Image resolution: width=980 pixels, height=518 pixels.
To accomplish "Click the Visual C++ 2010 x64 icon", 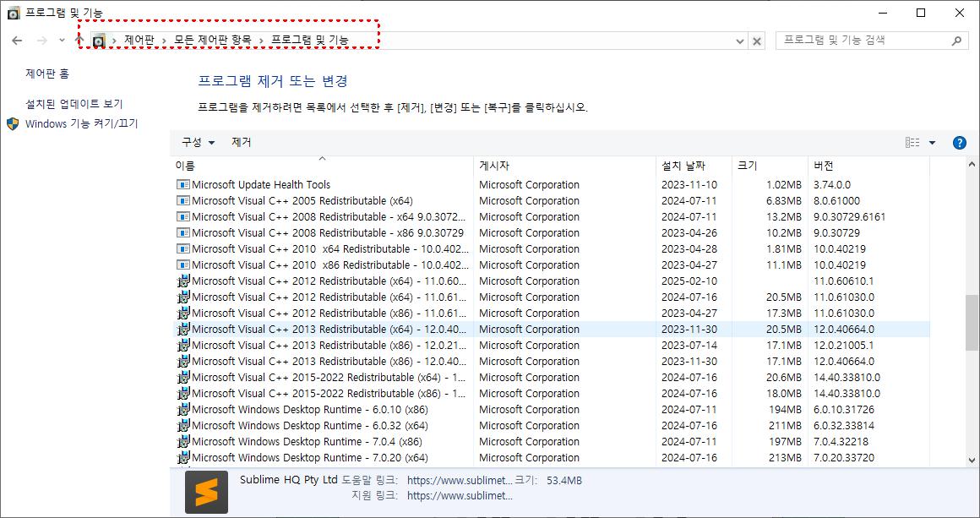I will pos(183,248).
